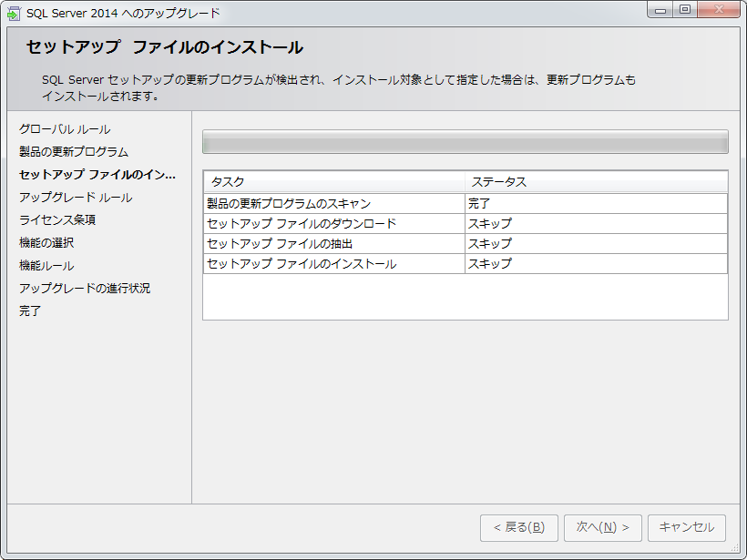
Task: Click the SQL Server setup title bar icon
Action: (x=14, y=13)
